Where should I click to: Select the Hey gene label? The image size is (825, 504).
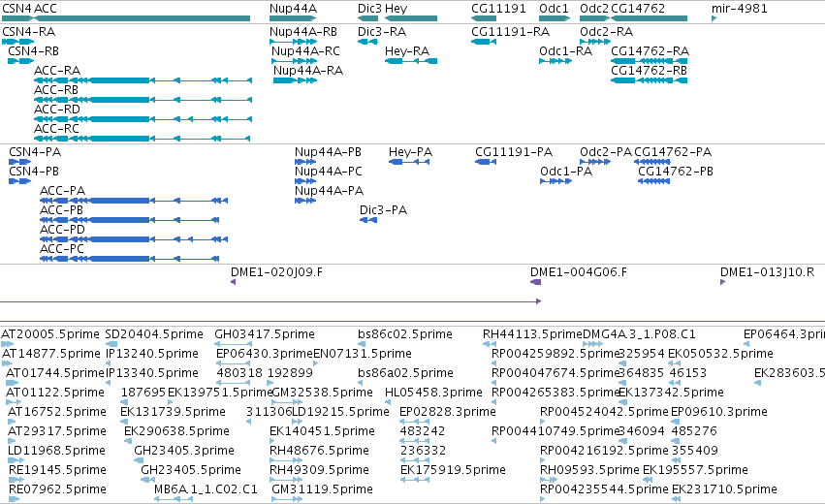pos(396,9)
